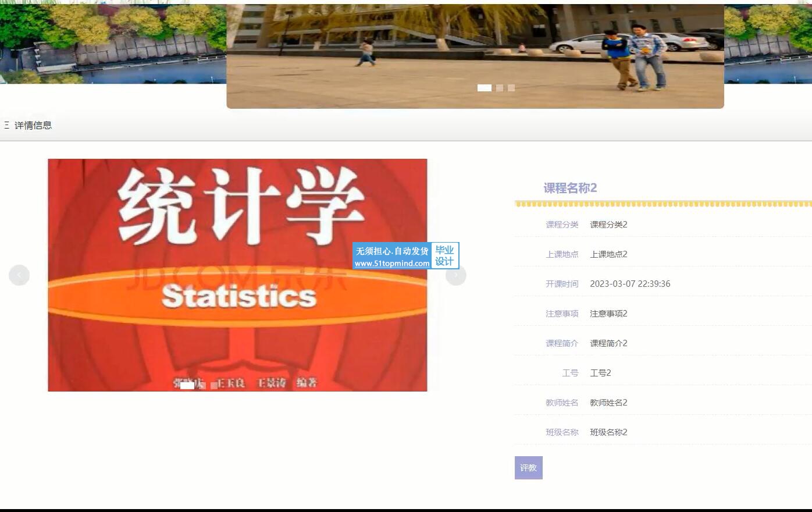Viewport: 812px width, 512px height.
Task: Click the 统计学 Statistics book cover image
Action: (237, 275)
